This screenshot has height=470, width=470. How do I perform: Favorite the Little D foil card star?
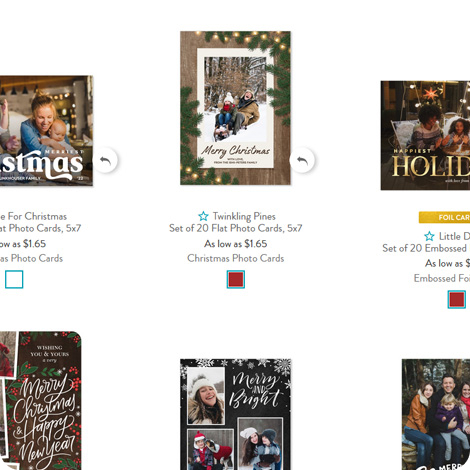point(429,236)
